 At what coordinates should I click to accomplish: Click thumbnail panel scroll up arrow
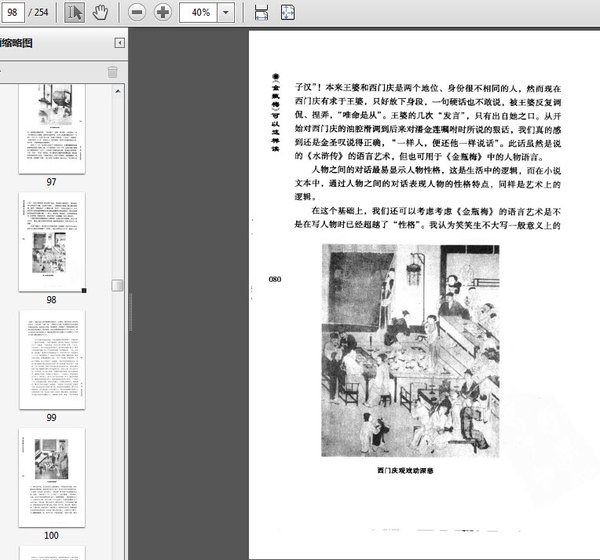[118, 91]
